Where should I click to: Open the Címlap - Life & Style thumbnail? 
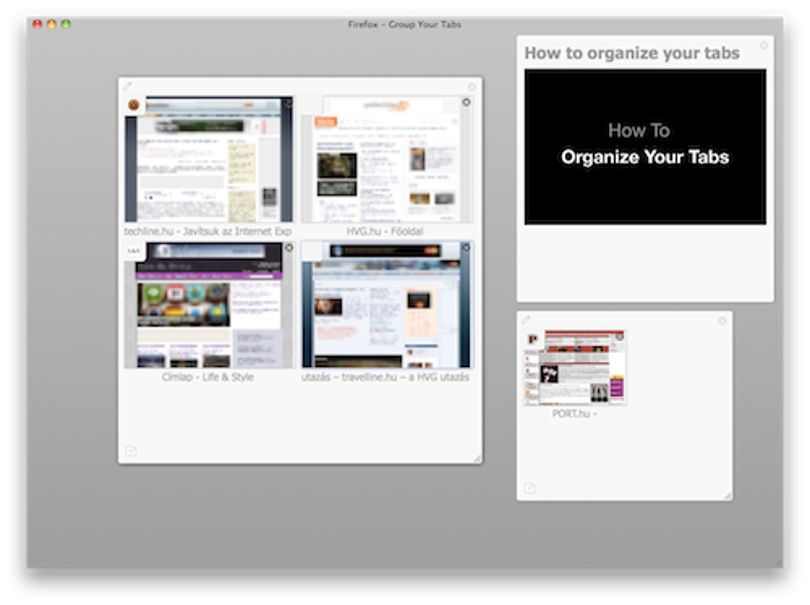[x=209, y=305]
